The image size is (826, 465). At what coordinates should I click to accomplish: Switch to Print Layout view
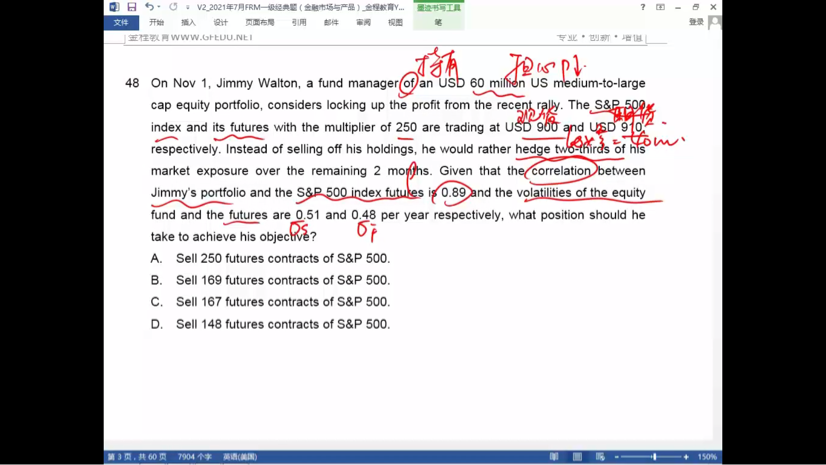[577, 457]
